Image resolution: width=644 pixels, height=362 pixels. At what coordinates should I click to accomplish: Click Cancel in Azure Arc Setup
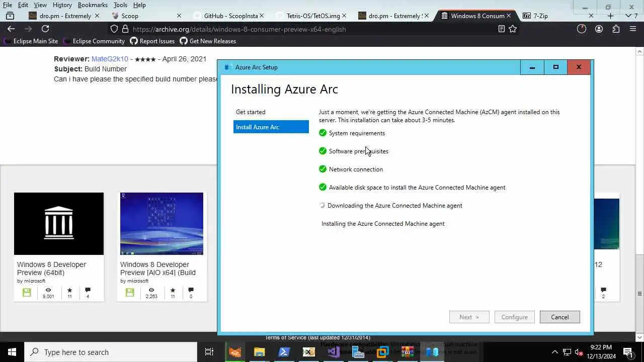point(559,317)
